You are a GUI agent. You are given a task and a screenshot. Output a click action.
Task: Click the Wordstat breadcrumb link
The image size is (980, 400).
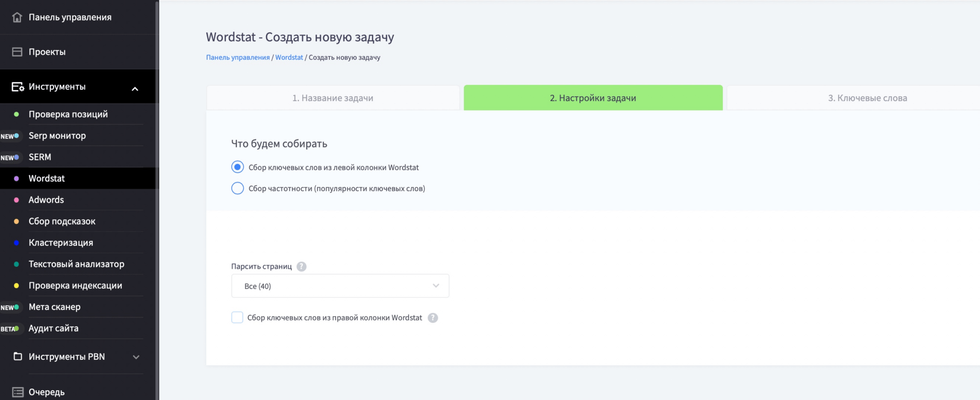coord(289,57)
